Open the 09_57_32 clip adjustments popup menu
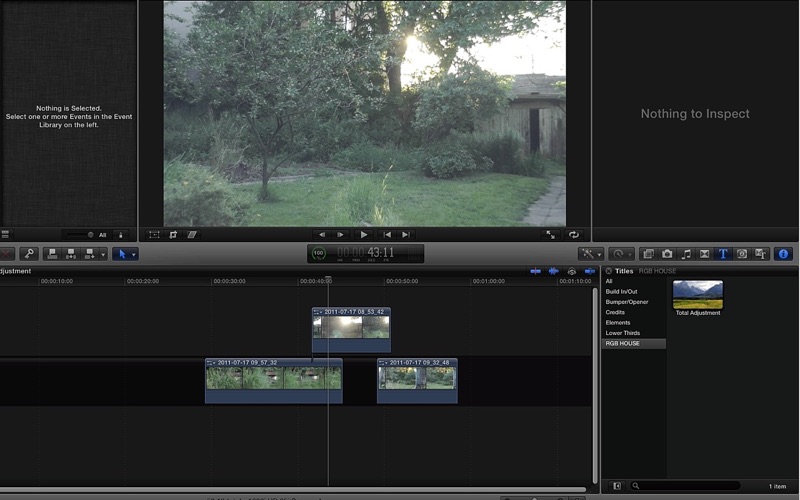The image size is (800, 500). pos(210,363)
